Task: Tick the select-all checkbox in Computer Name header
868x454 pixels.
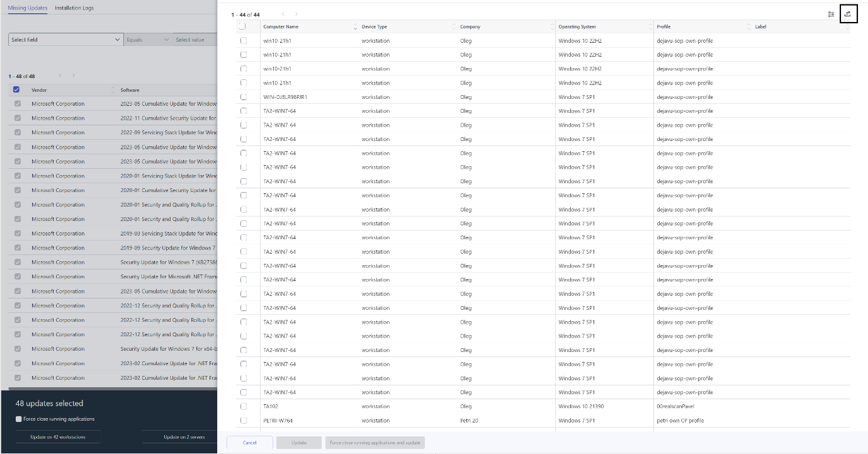Action: 242,26
